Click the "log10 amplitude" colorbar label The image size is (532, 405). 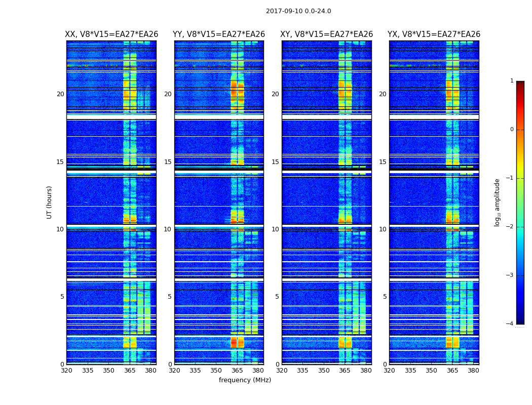[497, 202]
